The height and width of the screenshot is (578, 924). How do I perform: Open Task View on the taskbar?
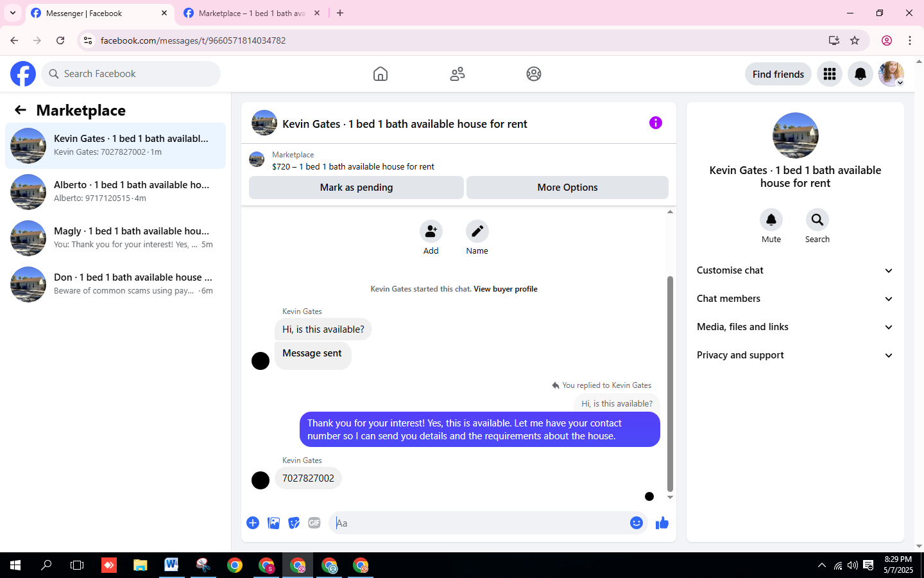click(x=77, y=565)
